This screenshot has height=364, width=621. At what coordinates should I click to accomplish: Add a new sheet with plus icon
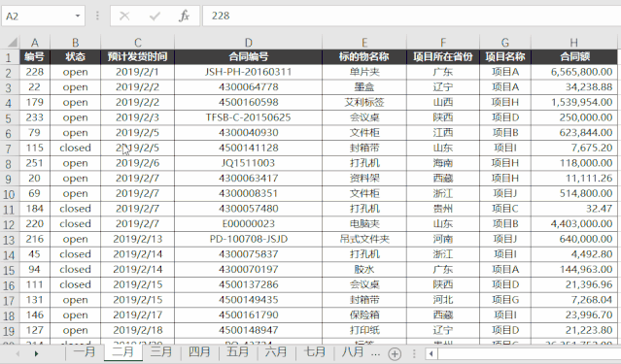click(x=395, y=353)
